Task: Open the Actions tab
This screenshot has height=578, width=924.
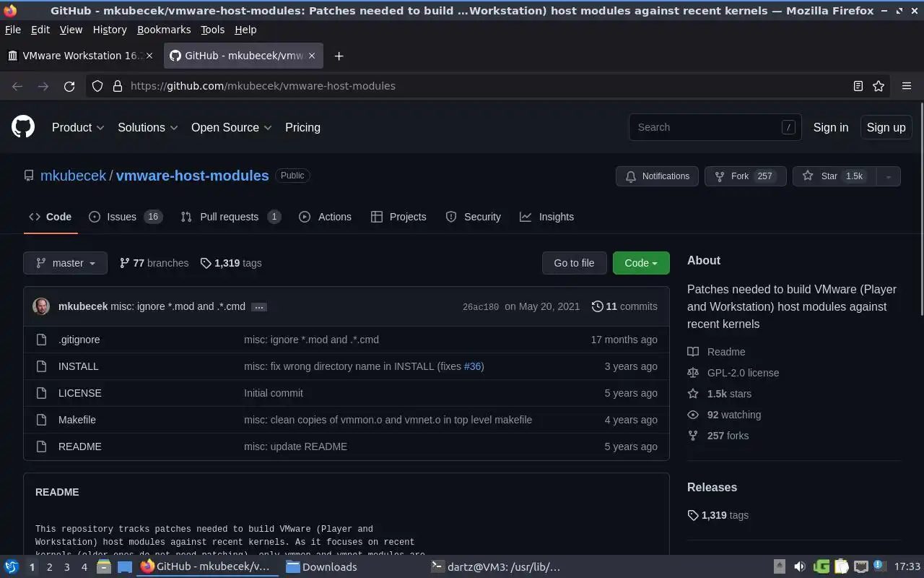Action: [x=325, y=217]
